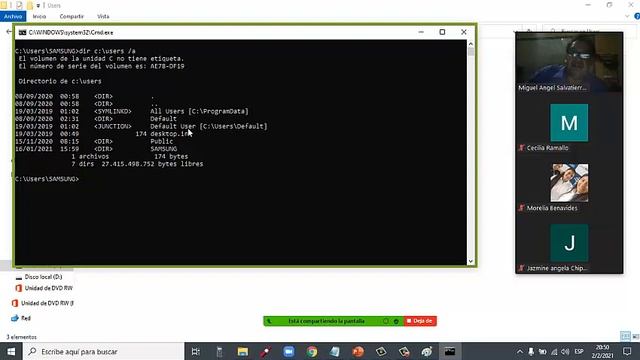Click muted mic icon beside Cecilia Ramallo

(x=521, y=148)
